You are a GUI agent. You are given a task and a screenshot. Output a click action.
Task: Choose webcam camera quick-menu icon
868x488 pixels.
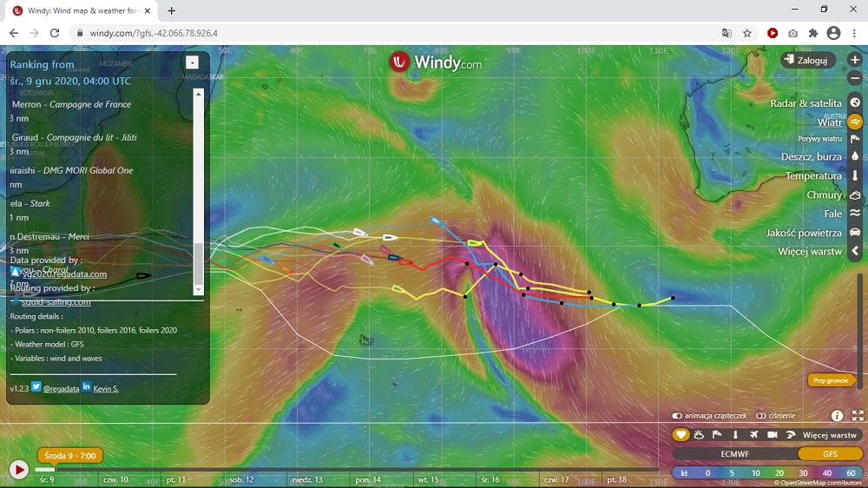[772, 435]
